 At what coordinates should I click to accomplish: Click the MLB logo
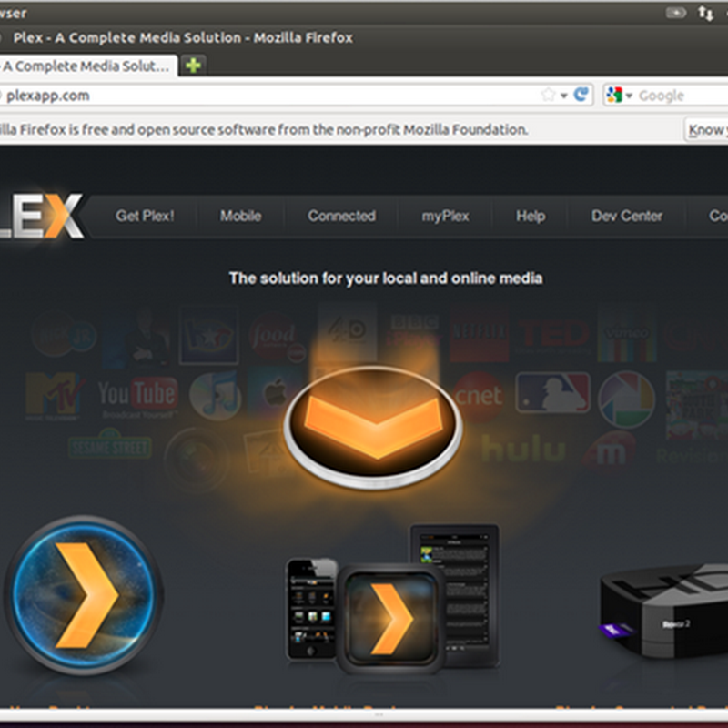(x=552, y=393)
